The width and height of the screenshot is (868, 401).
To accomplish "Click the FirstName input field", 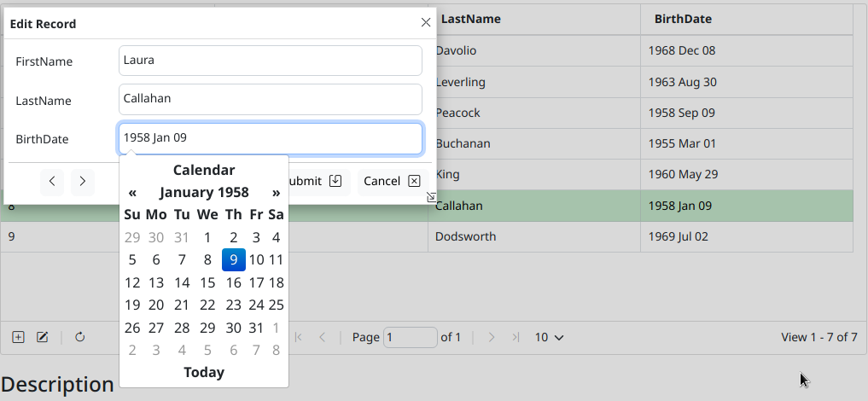I will tap(270, 61).
